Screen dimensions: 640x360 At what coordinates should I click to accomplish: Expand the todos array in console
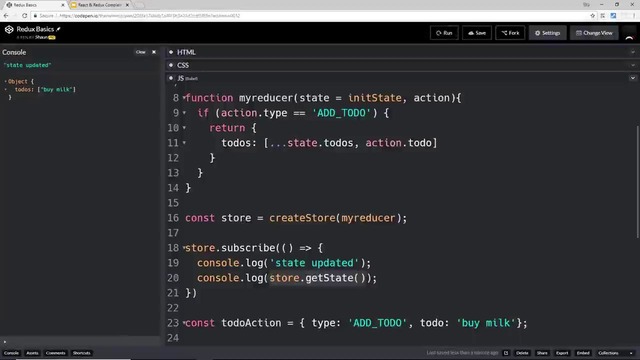tap(5, 89)
